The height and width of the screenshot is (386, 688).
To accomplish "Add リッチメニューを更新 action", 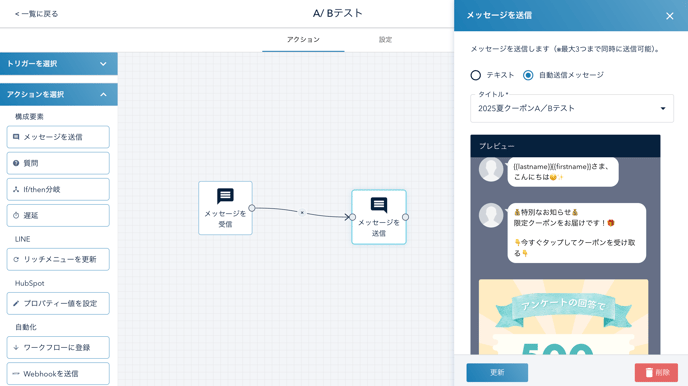I will (x=58, y=259).
